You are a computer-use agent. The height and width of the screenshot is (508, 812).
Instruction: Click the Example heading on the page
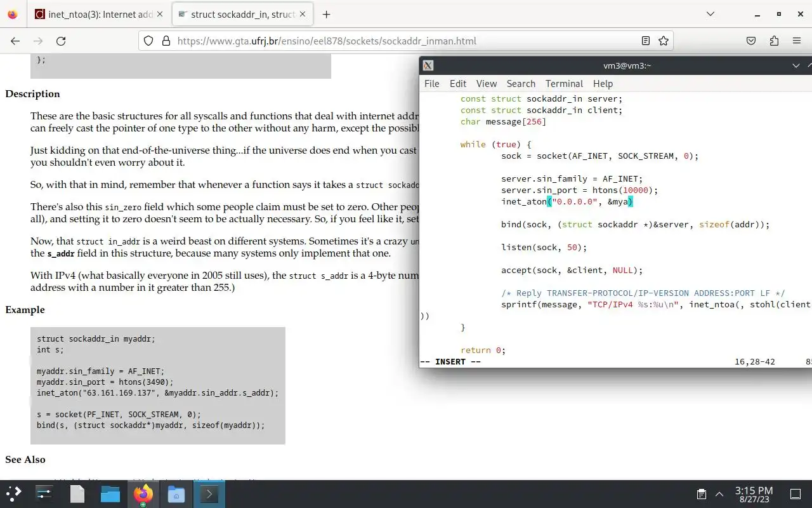tap(25, 309)
